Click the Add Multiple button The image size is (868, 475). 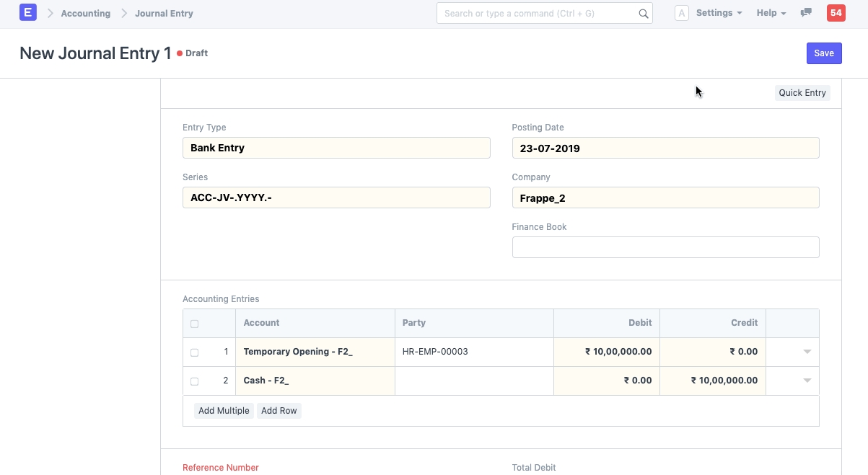tap(224, 411)
